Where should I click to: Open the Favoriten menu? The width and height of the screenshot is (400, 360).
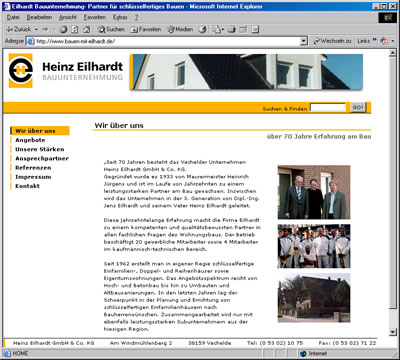click(95, 17)
